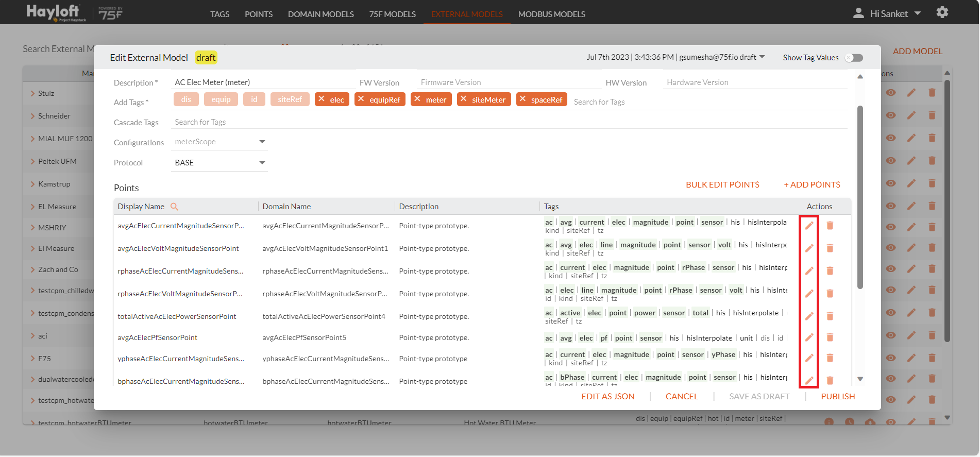Toggle the Show Tag Values switch
The height and width of the screenshot is (457, 980).
pos(854,58)
